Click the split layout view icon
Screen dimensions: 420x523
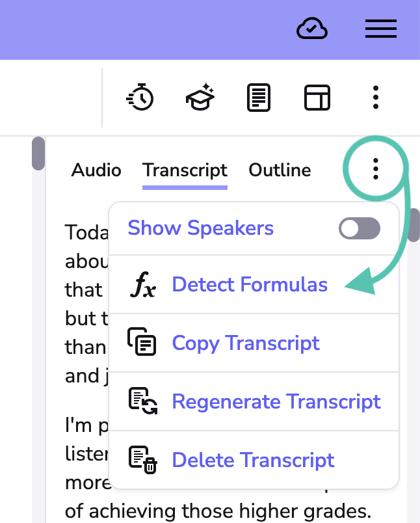[x=317, y=98]
